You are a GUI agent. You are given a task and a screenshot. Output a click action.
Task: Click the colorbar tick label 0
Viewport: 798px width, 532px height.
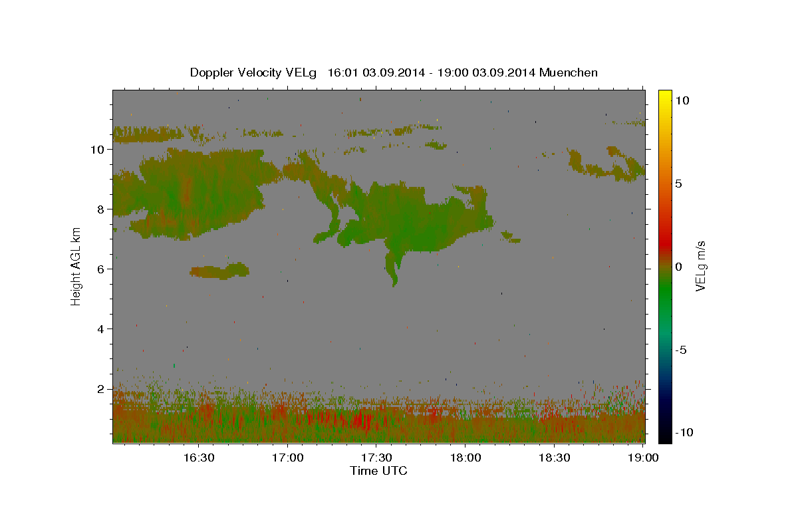pos(678,267)
